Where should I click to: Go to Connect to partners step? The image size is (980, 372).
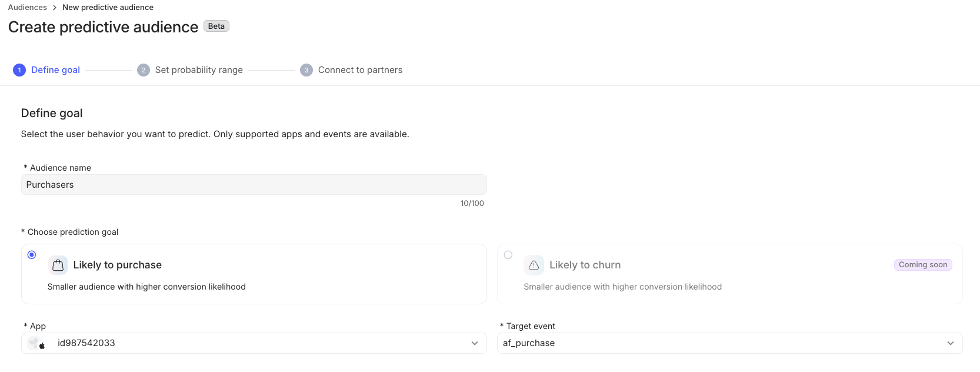pos(360,70)
